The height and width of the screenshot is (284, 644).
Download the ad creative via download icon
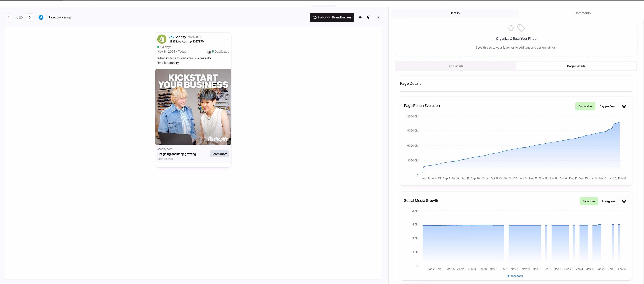pos(378,17)
